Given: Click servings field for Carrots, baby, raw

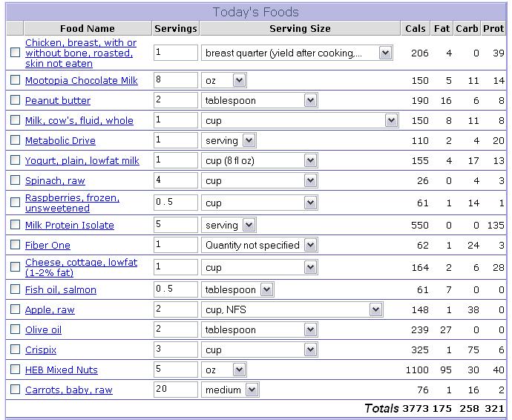Looking at the screenshot, I should (x=175, y=390).
